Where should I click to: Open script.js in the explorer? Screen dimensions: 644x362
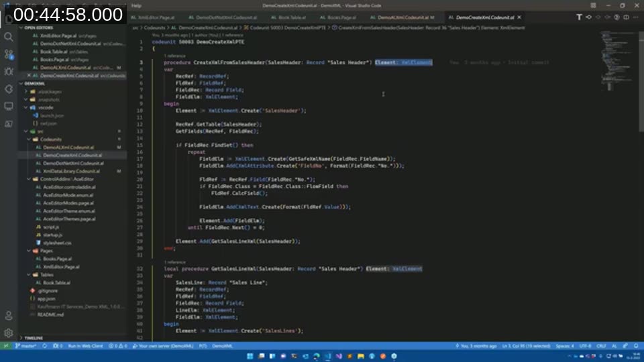51,227
